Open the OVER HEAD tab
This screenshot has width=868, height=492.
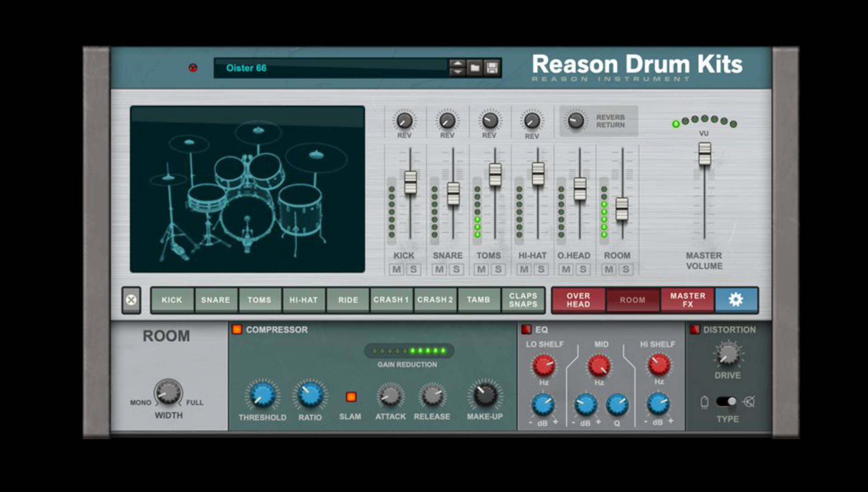tap(579, 300)
